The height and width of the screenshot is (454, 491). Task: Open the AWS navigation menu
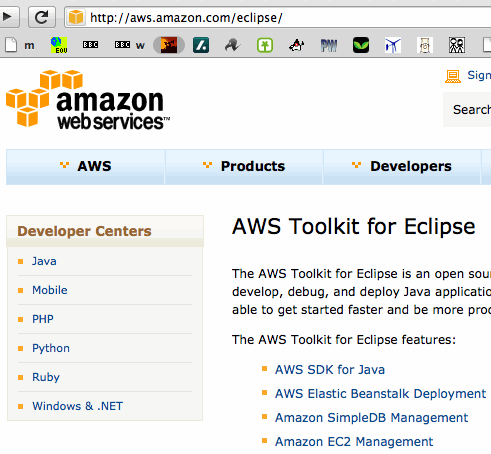point(86,167)
